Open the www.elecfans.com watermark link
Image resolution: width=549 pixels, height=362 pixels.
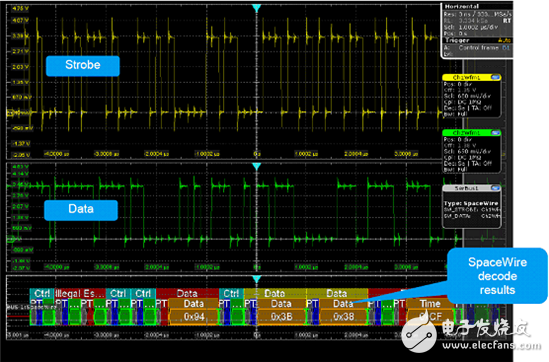click(491, 346)
